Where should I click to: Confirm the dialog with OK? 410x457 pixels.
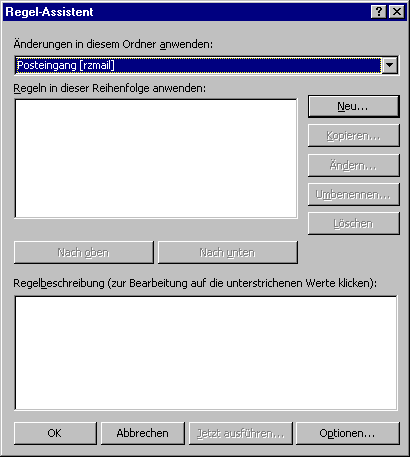pyautogui.click(x=55, y=433)
